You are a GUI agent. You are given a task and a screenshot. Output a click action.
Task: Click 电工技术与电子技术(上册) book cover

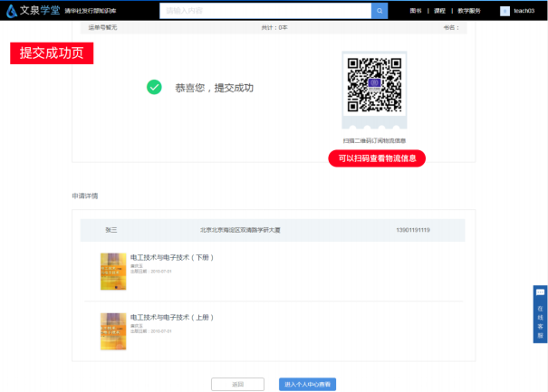tap(113, 331)
